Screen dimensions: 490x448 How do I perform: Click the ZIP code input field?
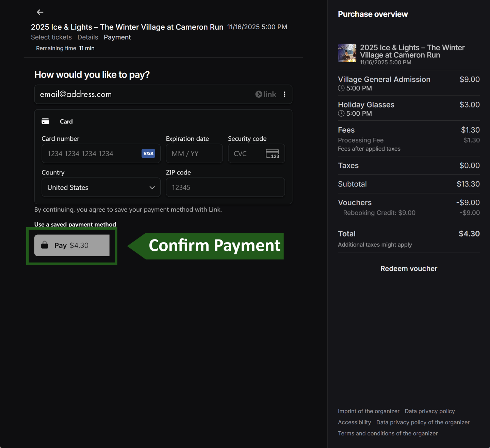tap(225, 187)
